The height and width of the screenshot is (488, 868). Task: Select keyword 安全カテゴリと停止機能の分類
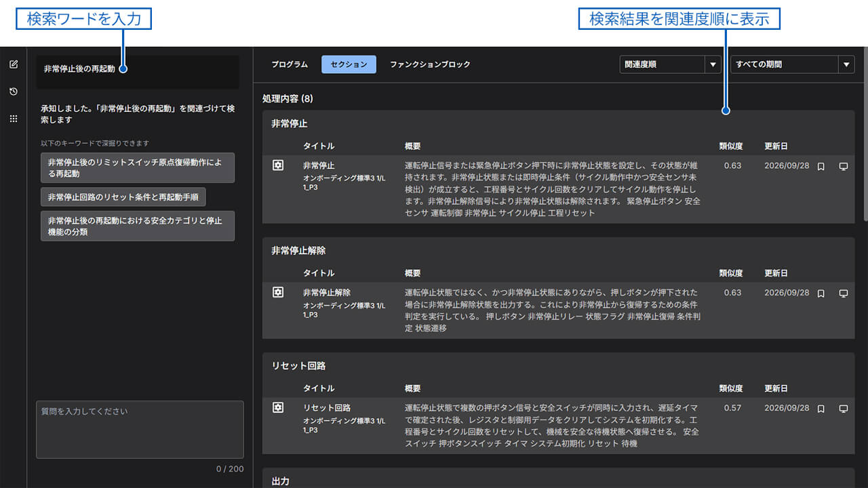click(138, 226)
